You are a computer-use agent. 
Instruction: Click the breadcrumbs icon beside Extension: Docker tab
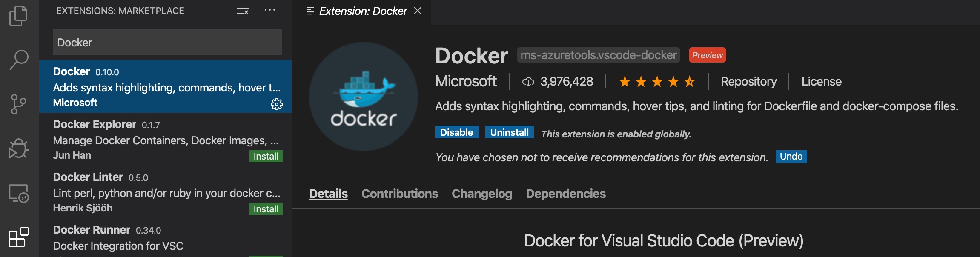coord(310,11)
